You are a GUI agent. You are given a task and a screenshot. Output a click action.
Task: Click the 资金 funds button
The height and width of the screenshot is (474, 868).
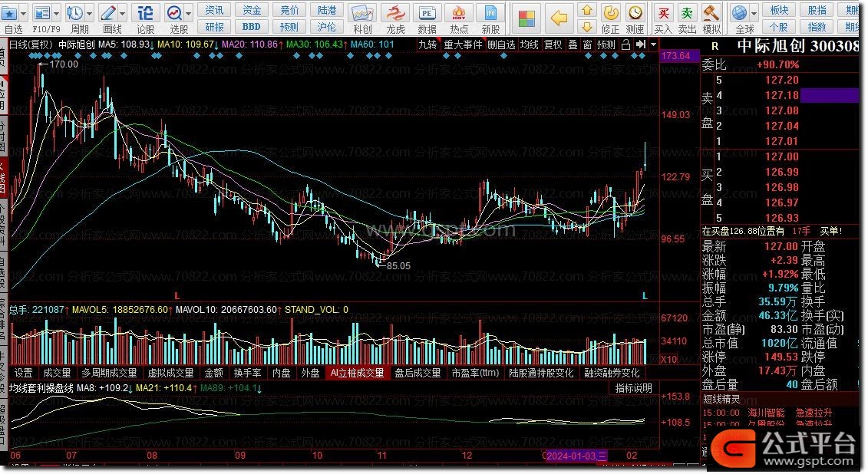(x=251, y=10)
